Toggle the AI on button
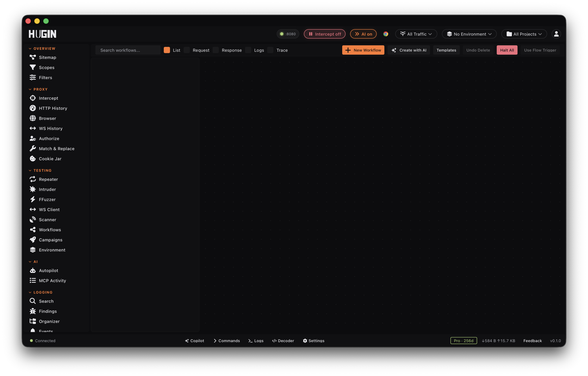The image size is (588, 376). coord(363,34)
